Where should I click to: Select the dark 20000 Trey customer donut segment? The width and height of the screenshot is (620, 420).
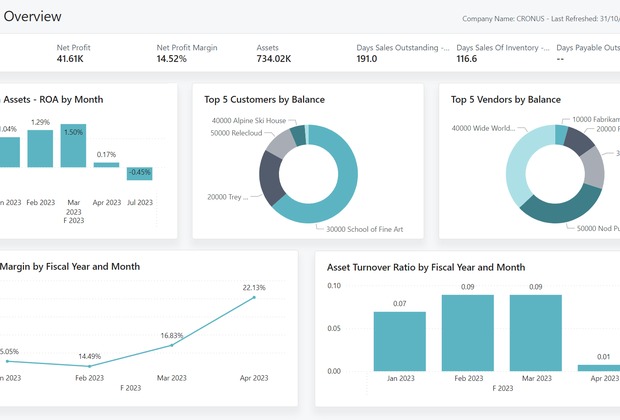[x=270, y=177]
